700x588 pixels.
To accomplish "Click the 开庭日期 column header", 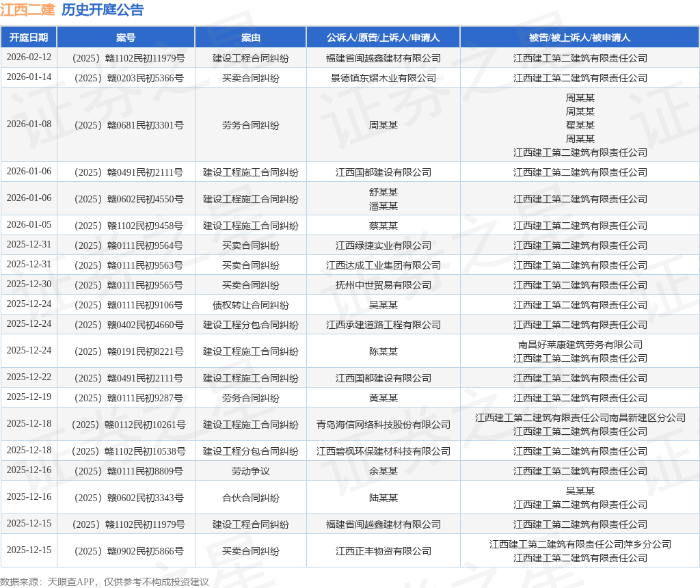I will pyautogui.click(x=29, y=38).
